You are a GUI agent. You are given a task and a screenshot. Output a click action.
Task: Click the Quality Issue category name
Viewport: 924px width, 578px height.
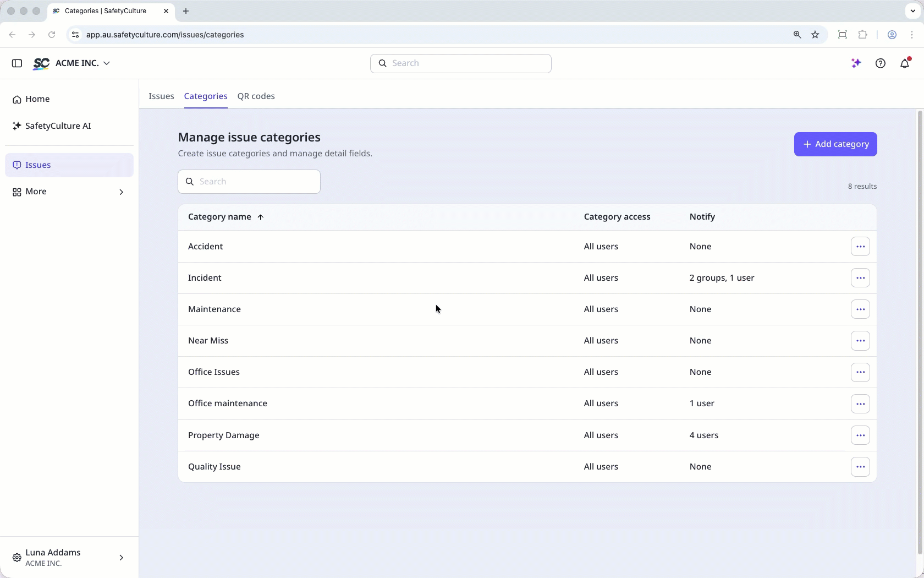click(x=215, y=467)
